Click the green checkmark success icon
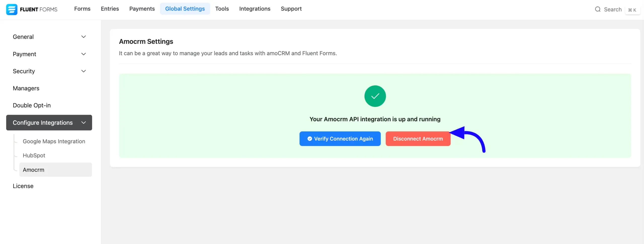The height and width of the screenshot is (244, 644). (375, 96)
